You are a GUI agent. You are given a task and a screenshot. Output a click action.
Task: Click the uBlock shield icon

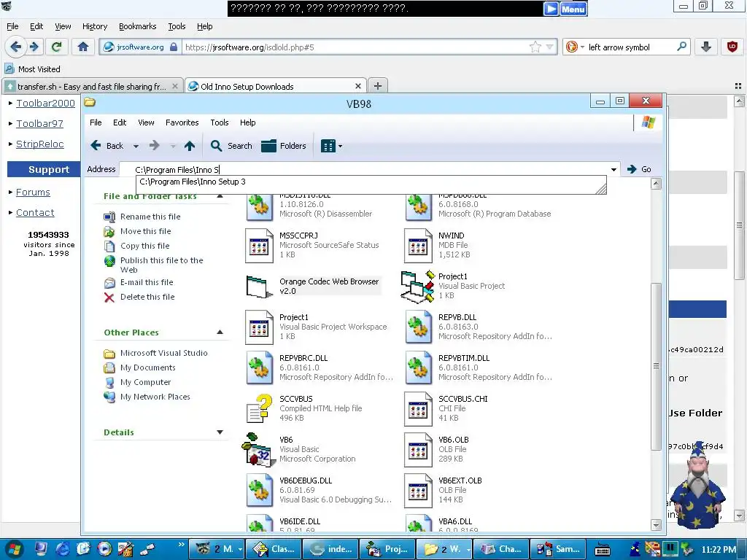tap(732, 47)
